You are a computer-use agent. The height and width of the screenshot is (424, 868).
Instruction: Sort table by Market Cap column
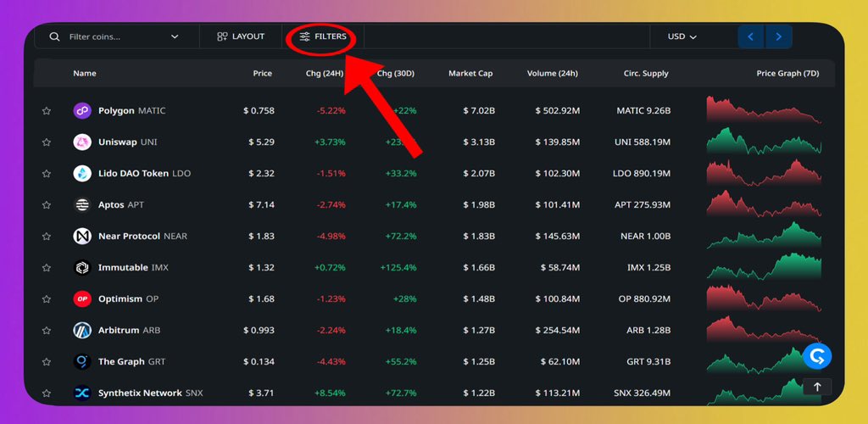470,73
